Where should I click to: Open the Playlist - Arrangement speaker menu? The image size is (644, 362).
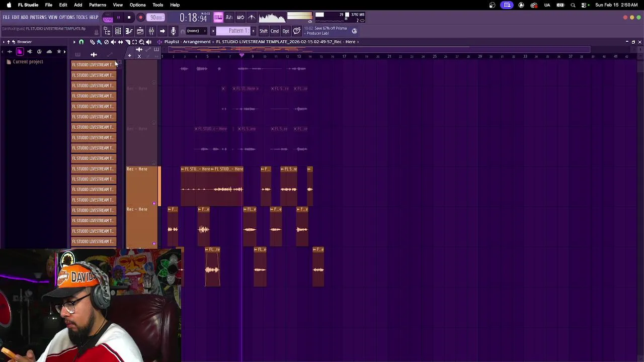159,42
